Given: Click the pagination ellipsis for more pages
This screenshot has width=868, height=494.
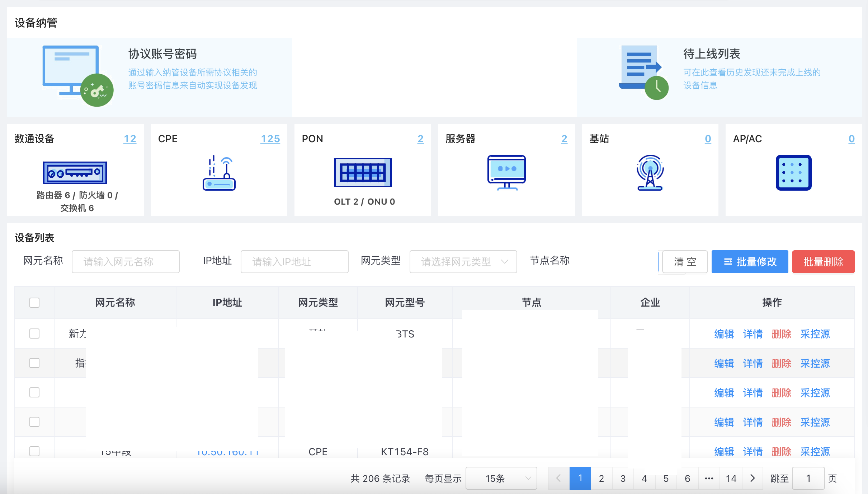Looking at the screenshot, I should pyautogui.click(x=709, y=478).
